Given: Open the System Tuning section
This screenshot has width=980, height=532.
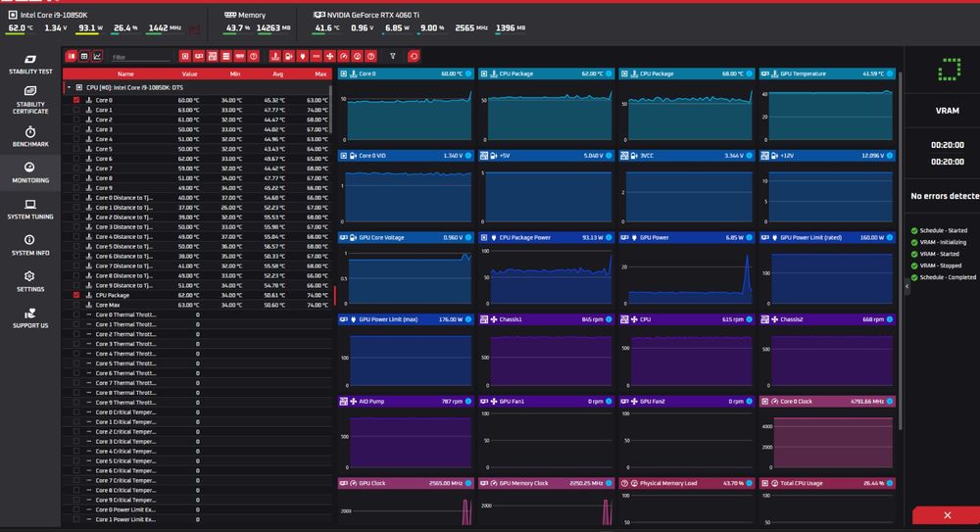Looking at the screenshot, I should click(x=30, y=210).
